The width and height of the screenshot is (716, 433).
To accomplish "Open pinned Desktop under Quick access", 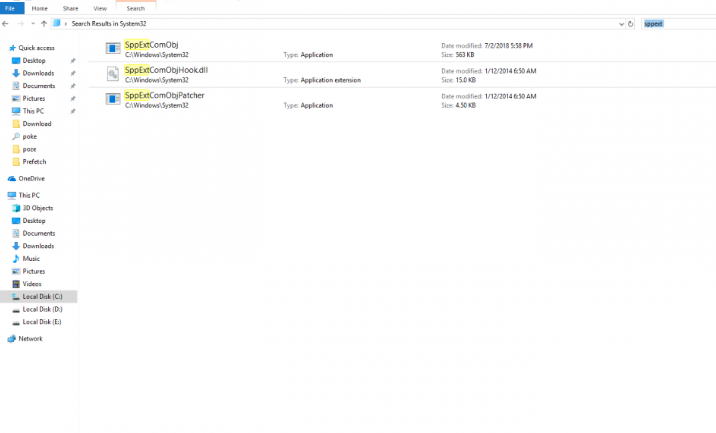I will pos(34,60).
